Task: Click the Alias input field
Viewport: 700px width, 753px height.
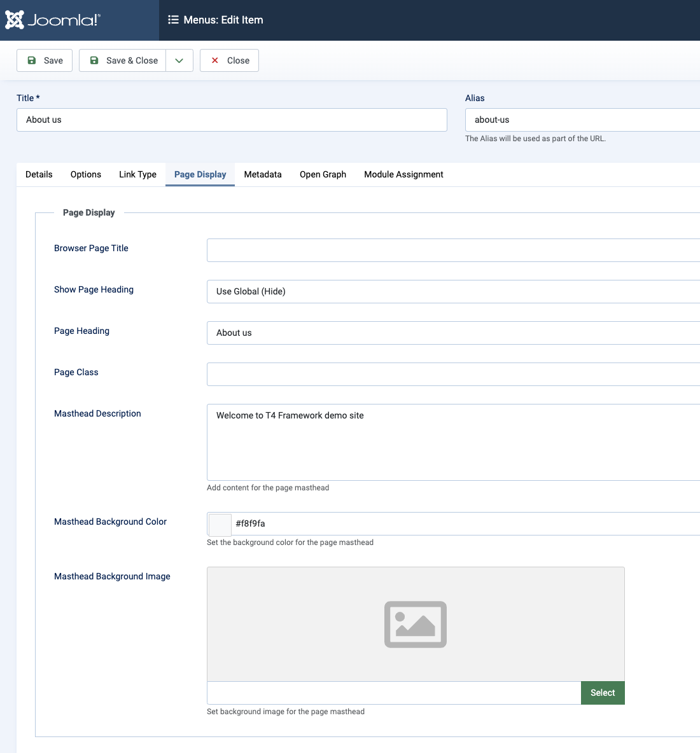Action: coord(582,120)
